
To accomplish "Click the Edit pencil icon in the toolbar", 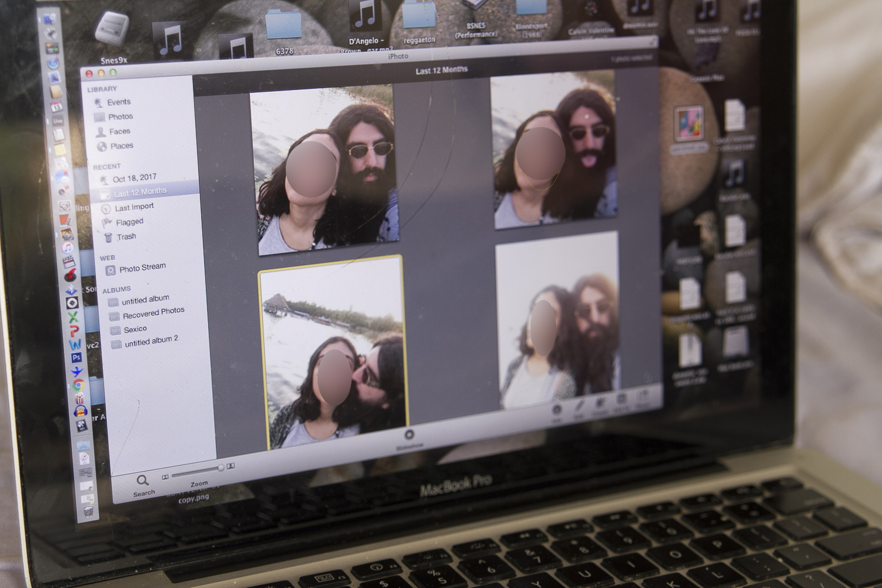I will pyautogui.click(x=579, y=406).
